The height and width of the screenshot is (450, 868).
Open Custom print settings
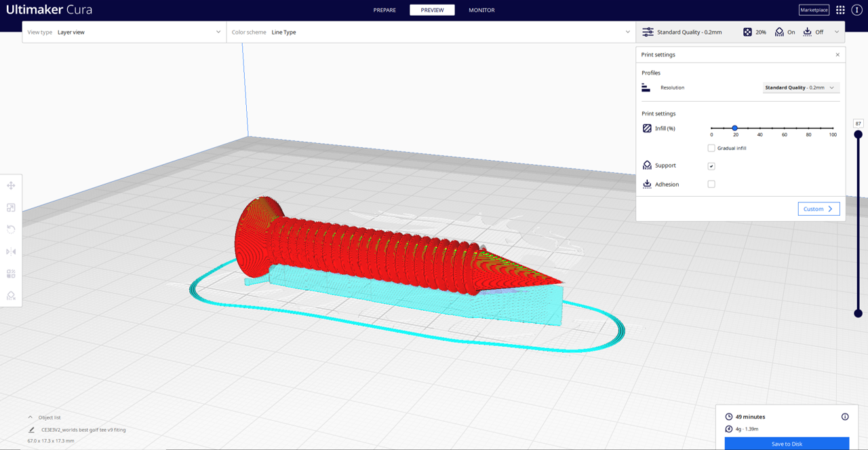click(x=818, y=208)
